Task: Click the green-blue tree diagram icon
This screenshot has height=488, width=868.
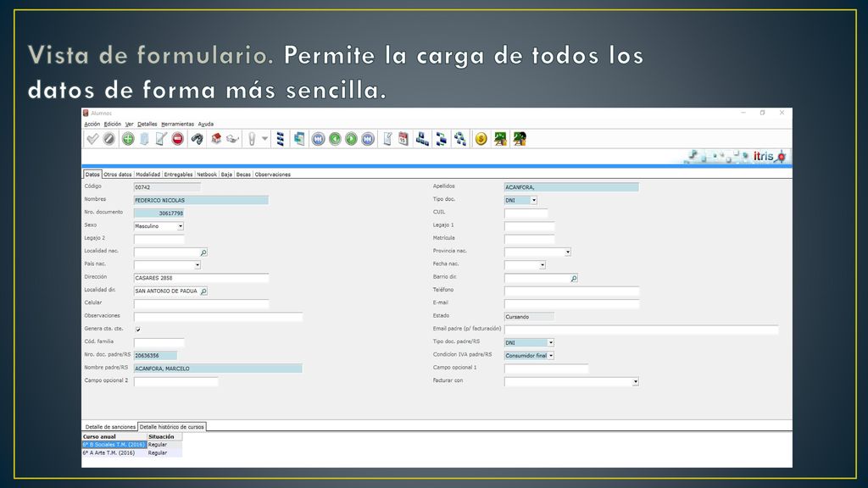Action: pyautogui.click(x=441, y=139)
